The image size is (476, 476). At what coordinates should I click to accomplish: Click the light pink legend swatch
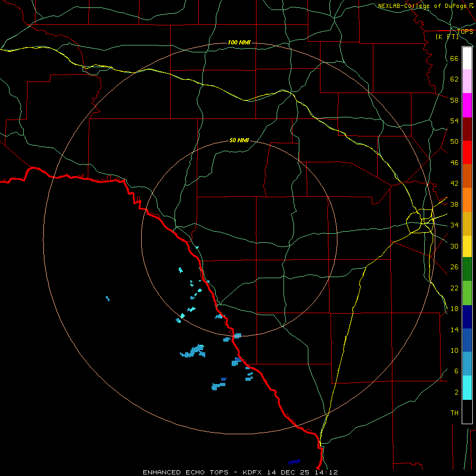click(x=467, y=81)
